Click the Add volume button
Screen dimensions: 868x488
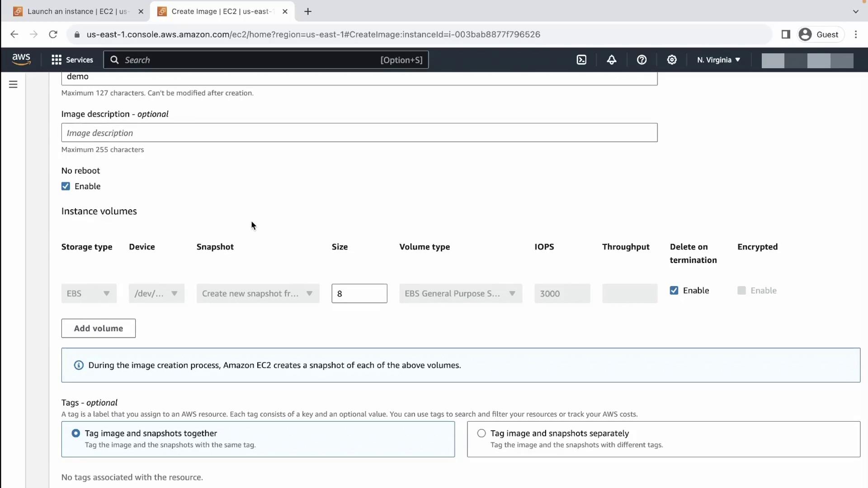pyautogui.click(x=98, y=328)
